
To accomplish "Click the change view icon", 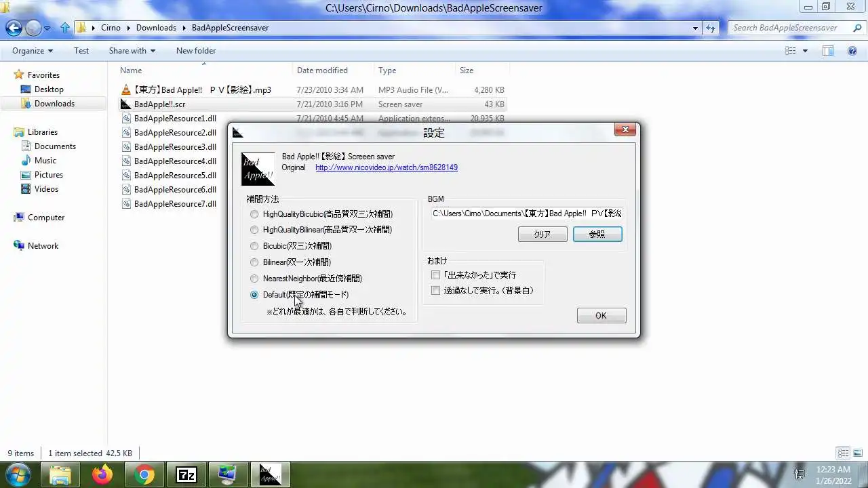I will point(791,51).
